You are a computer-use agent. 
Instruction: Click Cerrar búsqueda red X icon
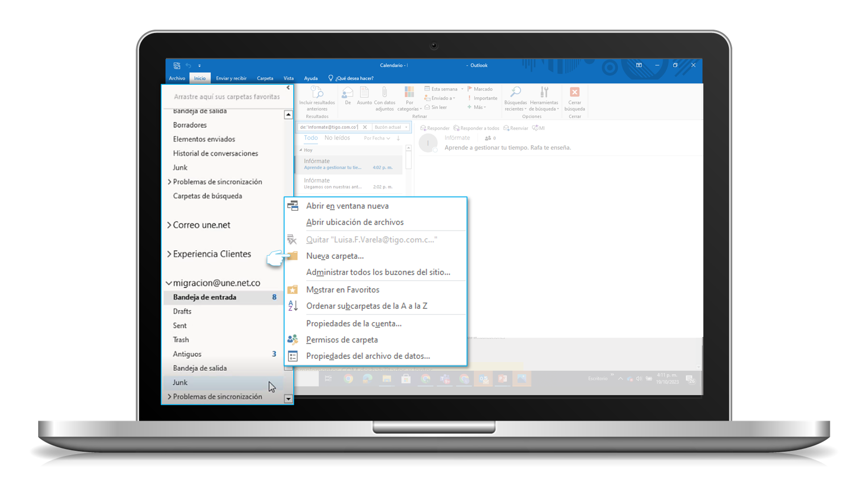pyautogui.click(x=574, y=92)
